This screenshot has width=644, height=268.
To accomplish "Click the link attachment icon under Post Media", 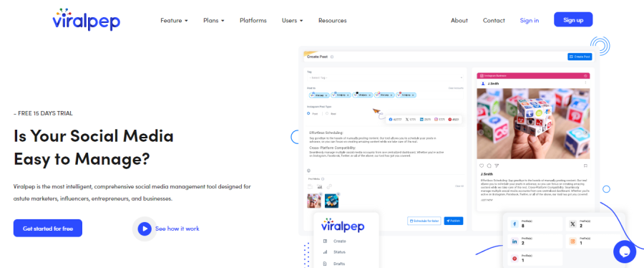I will coord(329,186).
